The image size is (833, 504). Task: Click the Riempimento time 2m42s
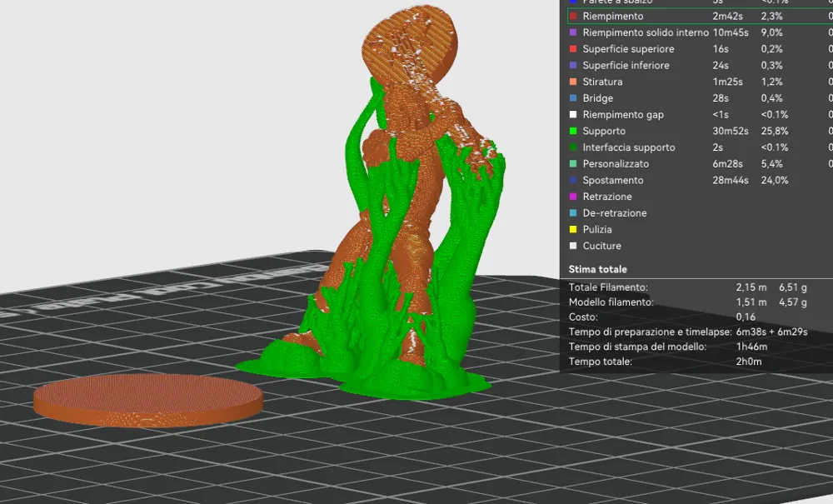pos(727,17)
